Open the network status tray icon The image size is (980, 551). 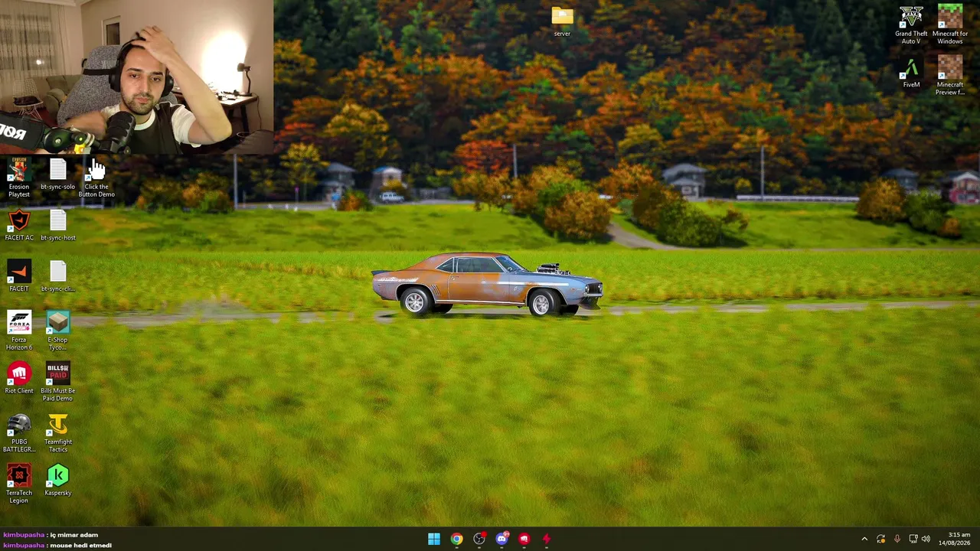pyautogui.click(x=913, y=540)
